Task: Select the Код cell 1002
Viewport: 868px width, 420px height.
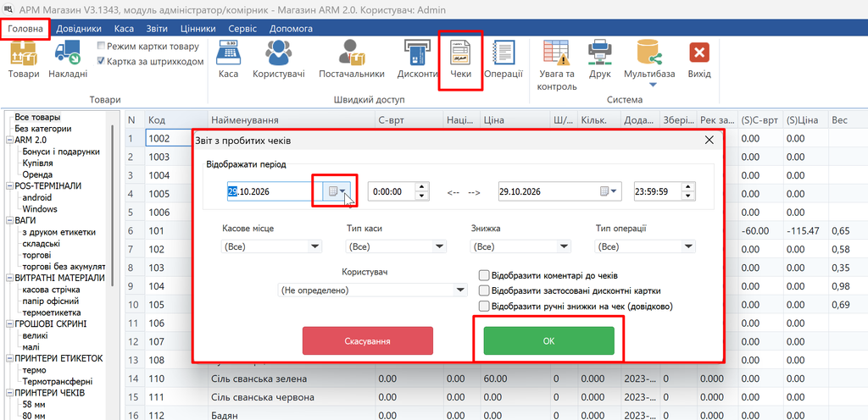Action: [169, 139]
